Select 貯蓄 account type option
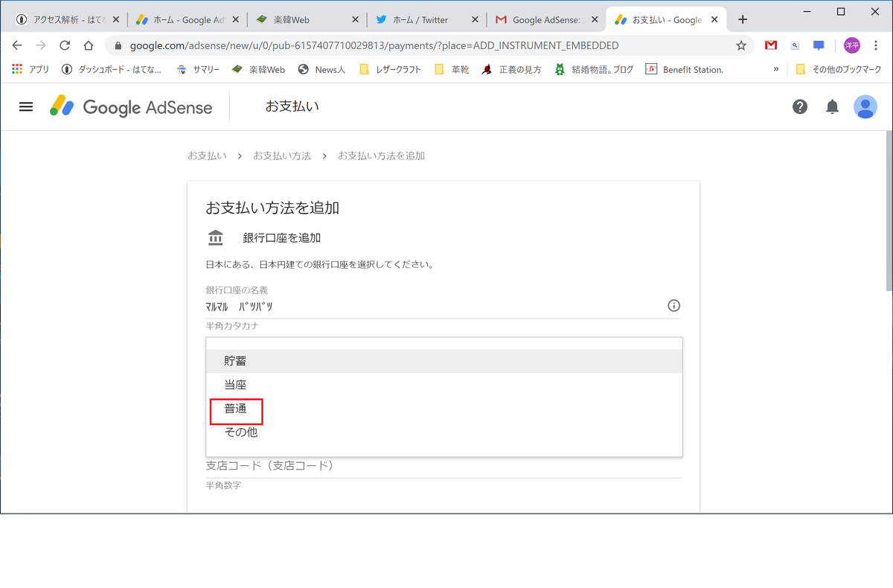 coord(444,361)
